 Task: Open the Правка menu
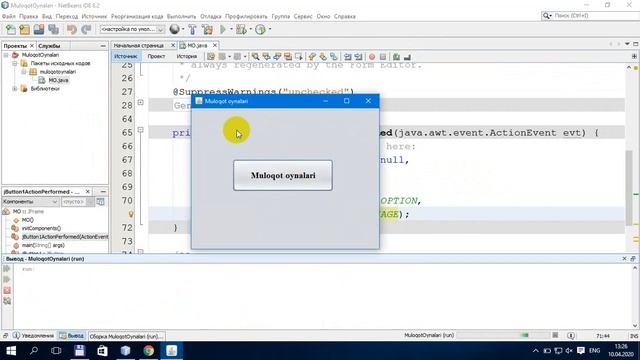click(29, 16)
